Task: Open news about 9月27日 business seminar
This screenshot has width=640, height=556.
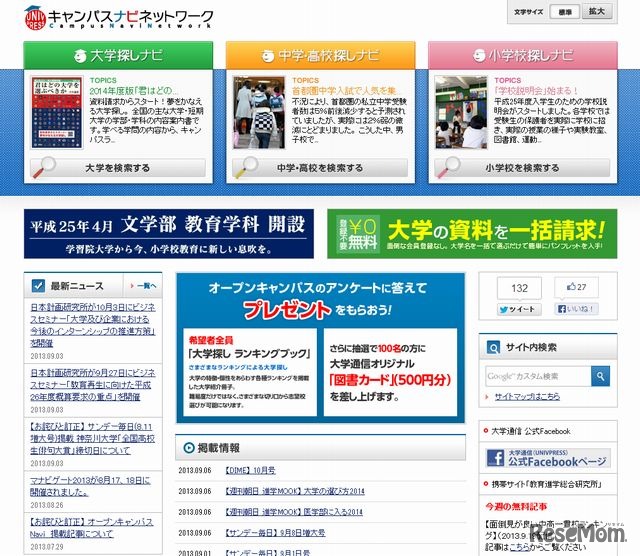Action: 93,385
